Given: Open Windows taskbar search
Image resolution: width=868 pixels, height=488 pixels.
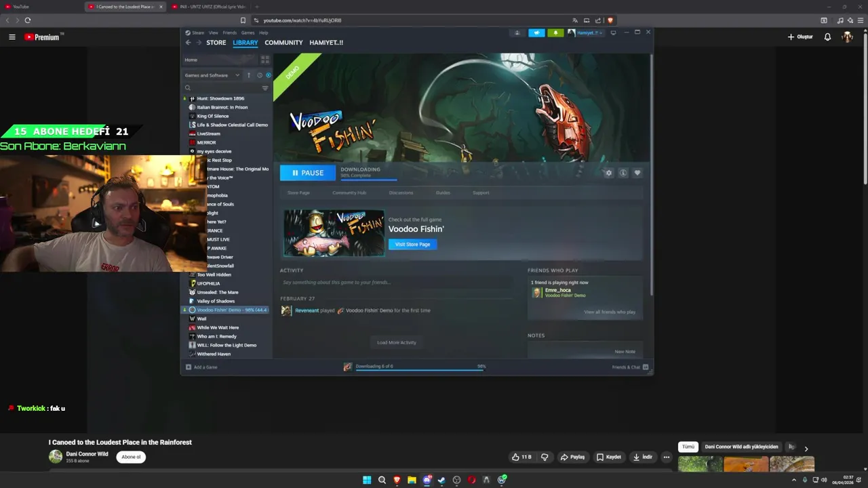Looking at the screenshot, I should pyautogui.click(x=382, y=480).
